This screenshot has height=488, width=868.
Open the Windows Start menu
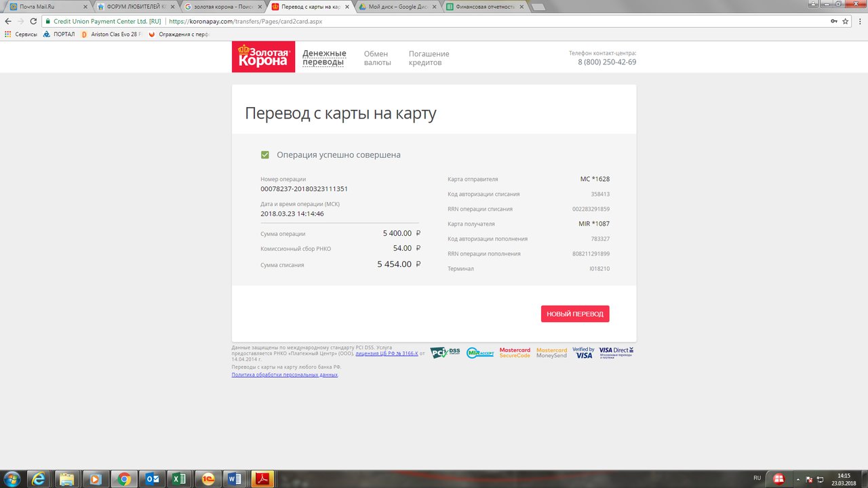(x=12, y=479)
